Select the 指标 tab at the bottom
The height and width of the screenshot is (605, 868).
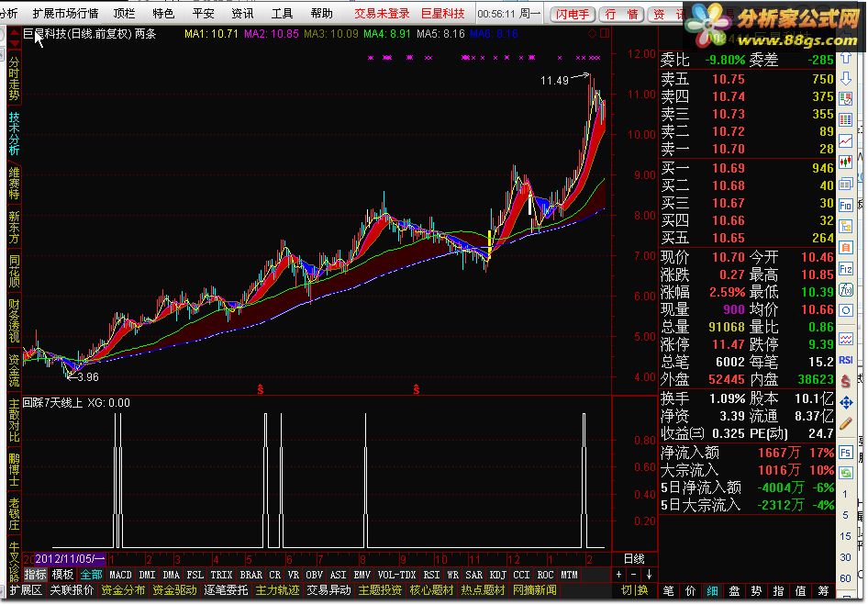point(36,575)
